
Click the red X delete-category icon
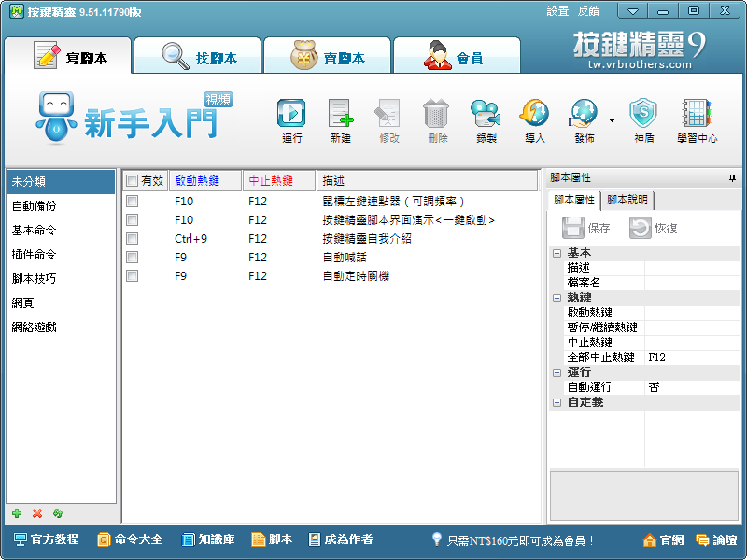(x=37, y=513)
